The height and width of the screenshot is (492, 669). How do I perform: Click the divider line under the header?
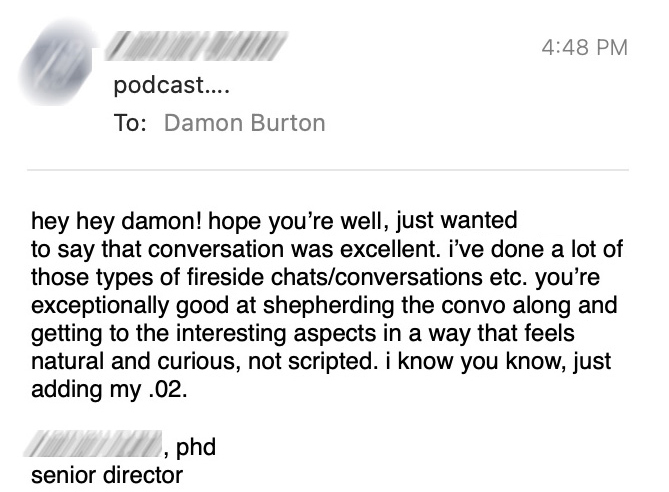coord(328,170)
